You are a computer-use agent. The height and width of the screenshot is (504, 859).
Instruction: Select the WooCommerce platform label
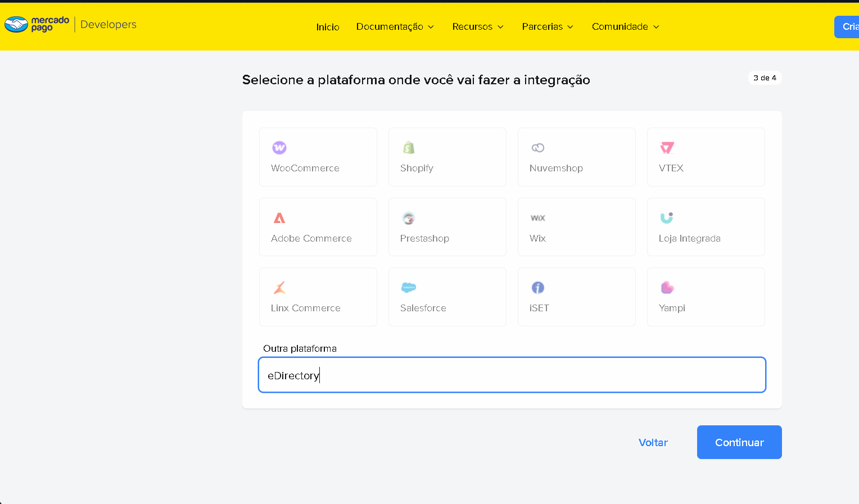(305, 168)
